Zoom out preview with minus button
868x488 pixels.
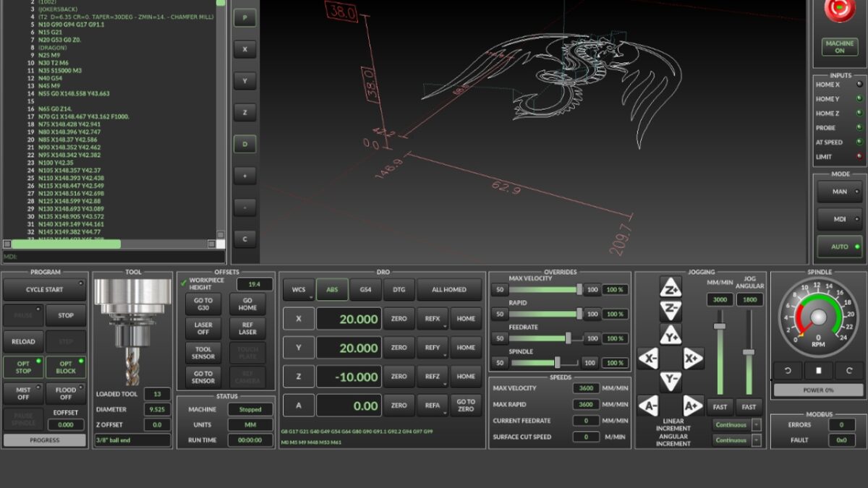coord(244,207)
